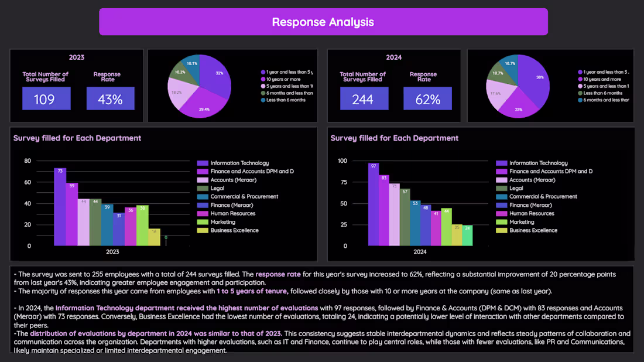This screenshot has width=644, height=362.
Task: Select the 43% response rate tile
Action: pos(111,98)
